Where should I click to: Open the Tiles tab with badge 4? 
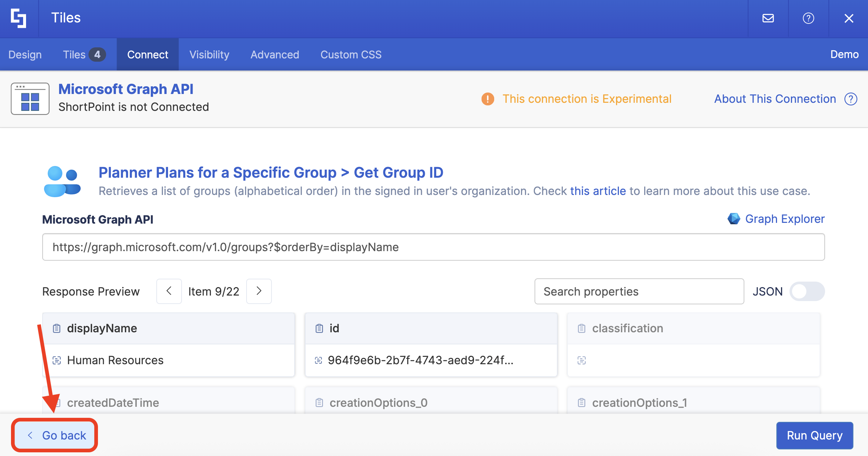pyautogui.click(x=84, y=55)
